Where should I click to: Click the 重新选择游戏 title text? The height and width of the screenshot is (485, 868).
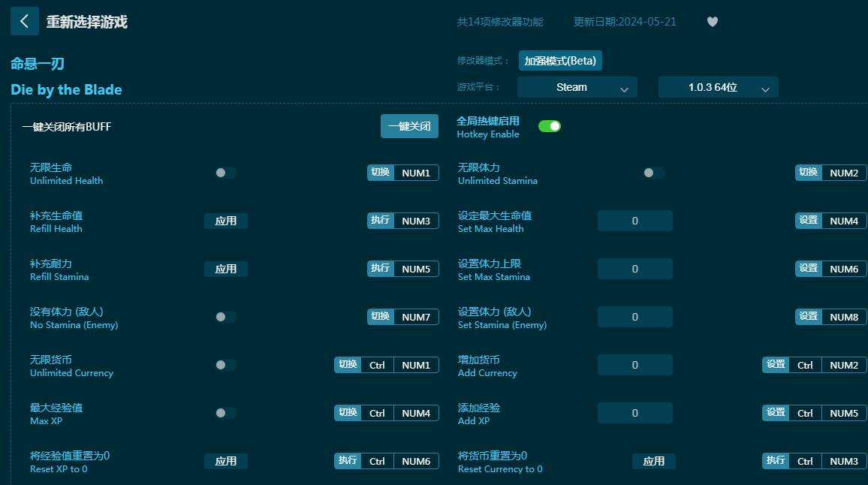(x=87, y=22)
